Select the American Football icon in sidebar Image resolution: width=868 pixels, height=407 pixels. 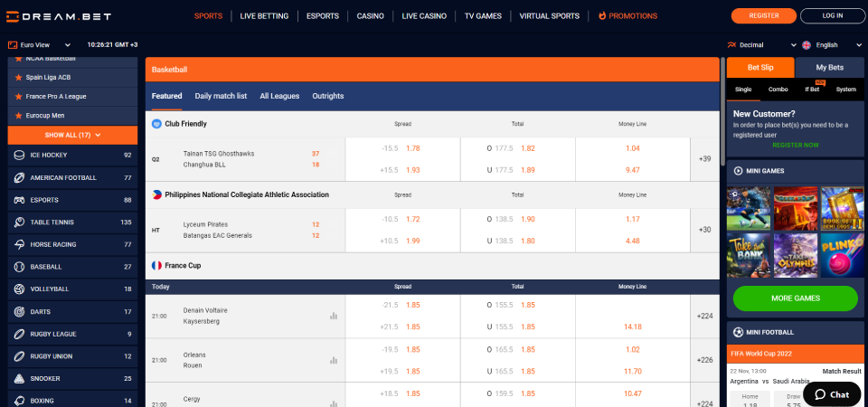(18, 177)
